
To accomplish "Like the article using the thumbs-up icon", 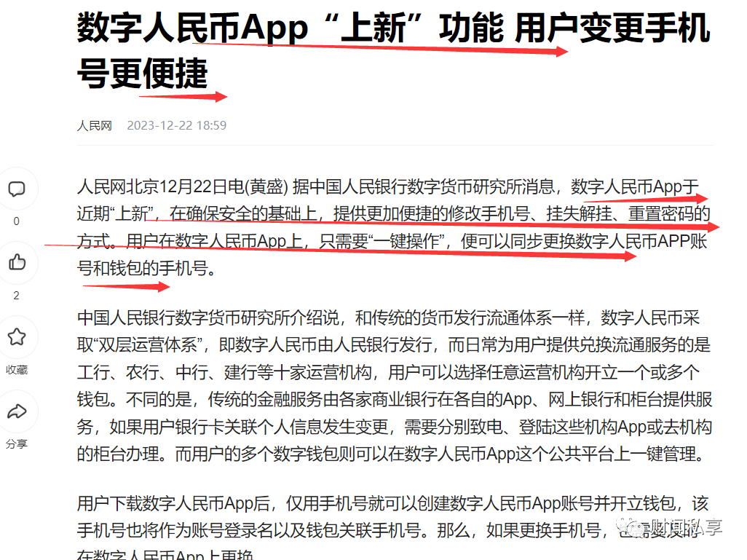I will click(x=18, y=263).
